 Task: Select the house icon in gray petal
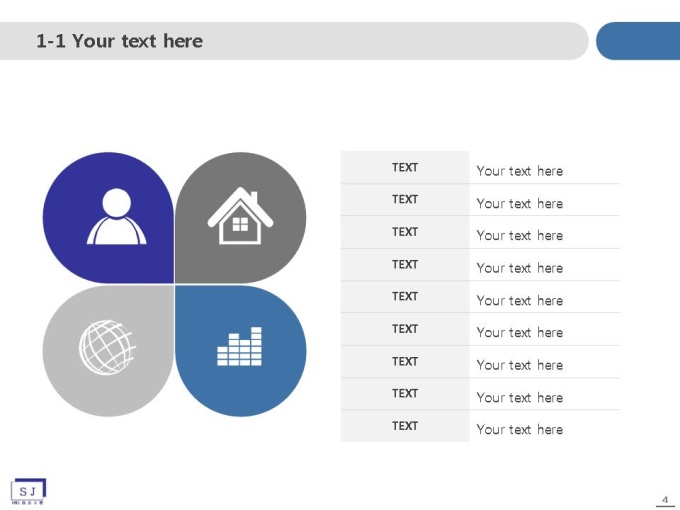240,216
